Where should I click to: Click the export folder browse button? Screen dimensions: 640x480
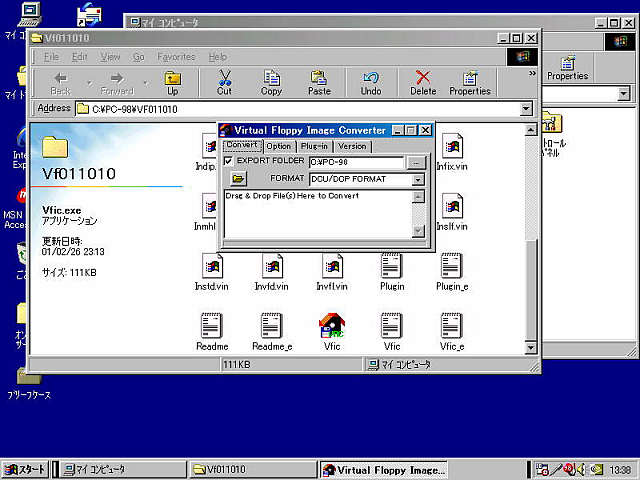[416, 162]
